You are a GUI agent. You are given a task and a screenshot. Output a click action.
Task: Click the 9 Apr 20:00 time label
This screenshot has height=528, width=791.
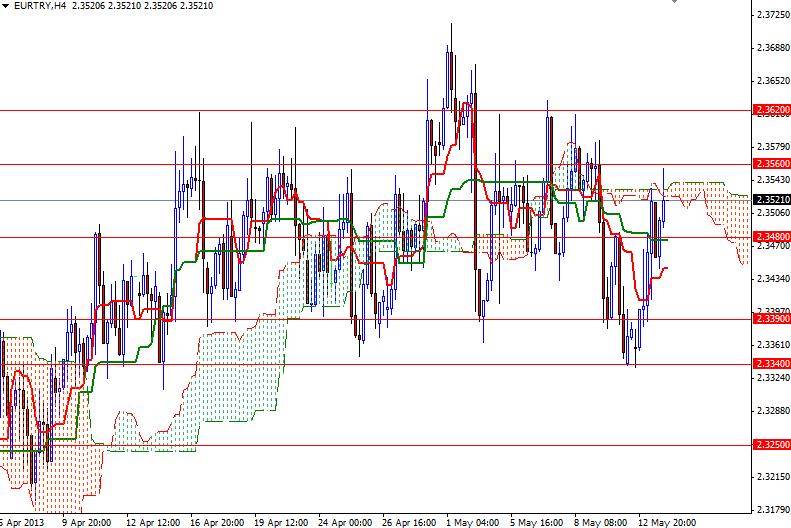pyautogui.click(x=86, y=522)
